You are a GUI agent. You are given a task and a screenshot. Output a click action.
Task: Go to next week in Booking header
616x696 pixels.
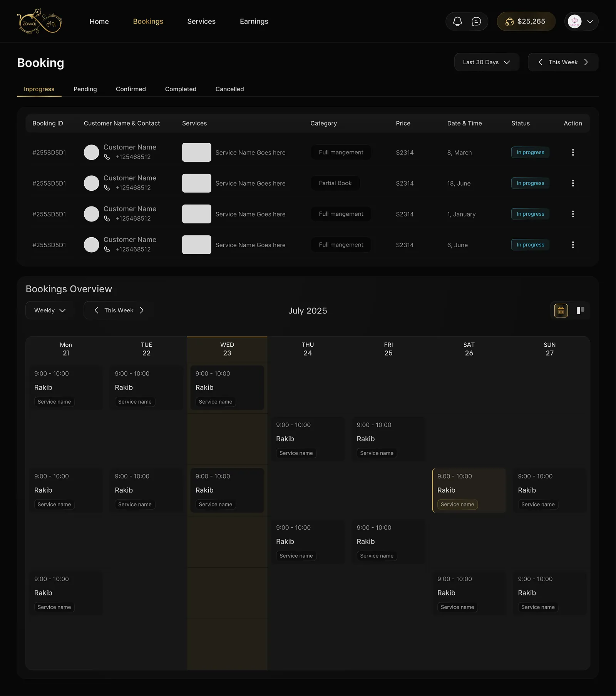coord(586,62)
